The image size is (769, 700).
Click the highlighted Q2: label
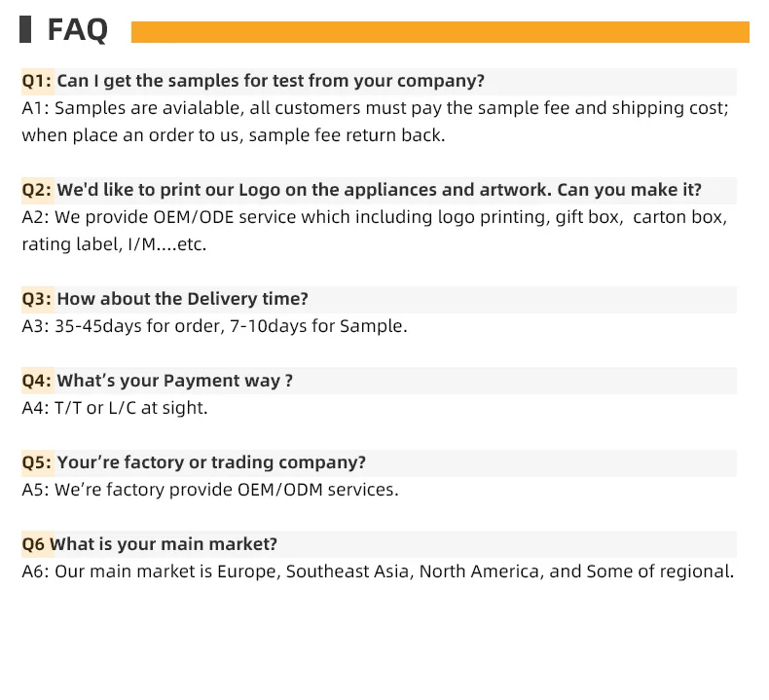[x=37, y=190]
